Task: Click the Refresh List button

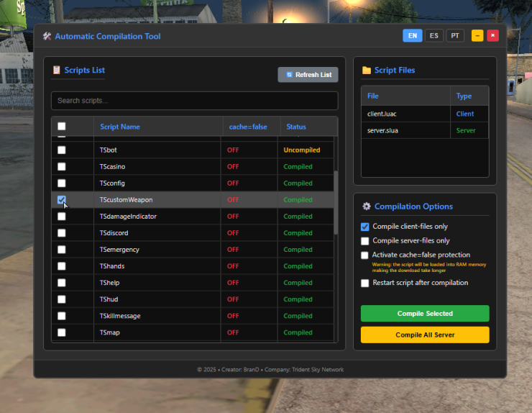Action: pyautogui.click(x=308, y=75)
